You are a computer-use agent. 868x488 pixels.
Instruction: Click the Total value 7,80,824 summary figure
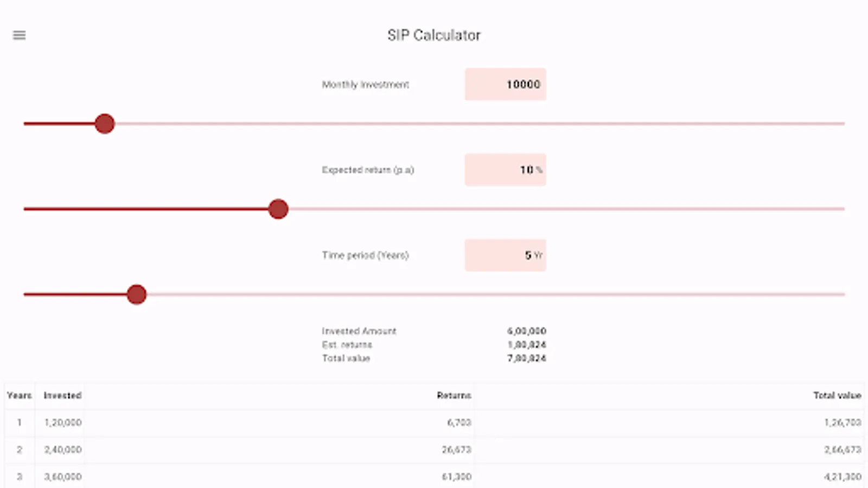click(x=526, y=358)
